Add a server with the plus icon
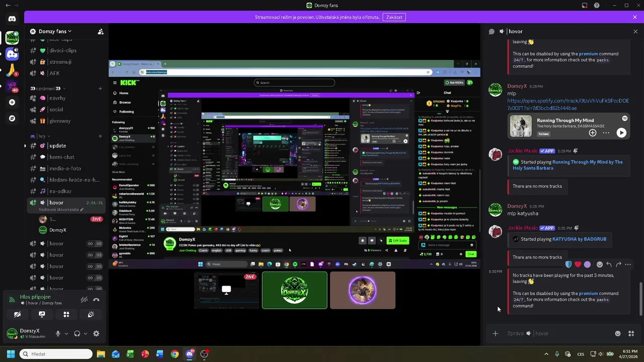The height and width of the screenshot is (362, 644). point(12,102)
